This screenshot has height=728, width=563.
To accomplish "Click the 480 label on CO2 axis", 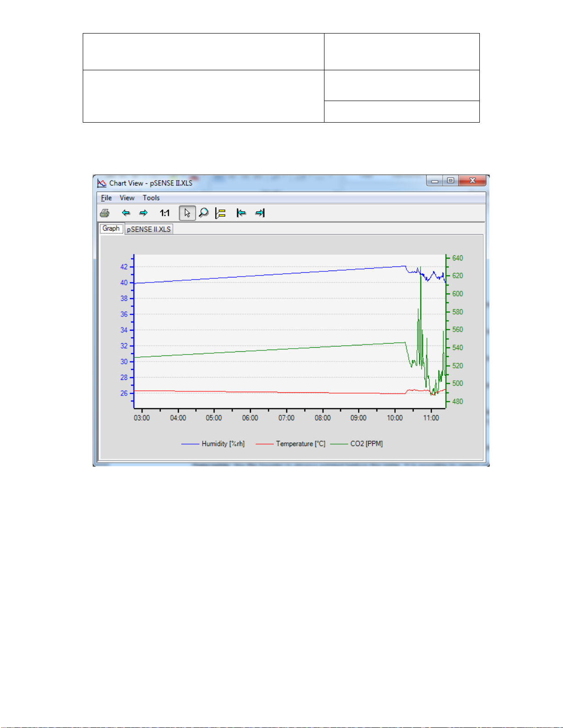I will 458,401.
